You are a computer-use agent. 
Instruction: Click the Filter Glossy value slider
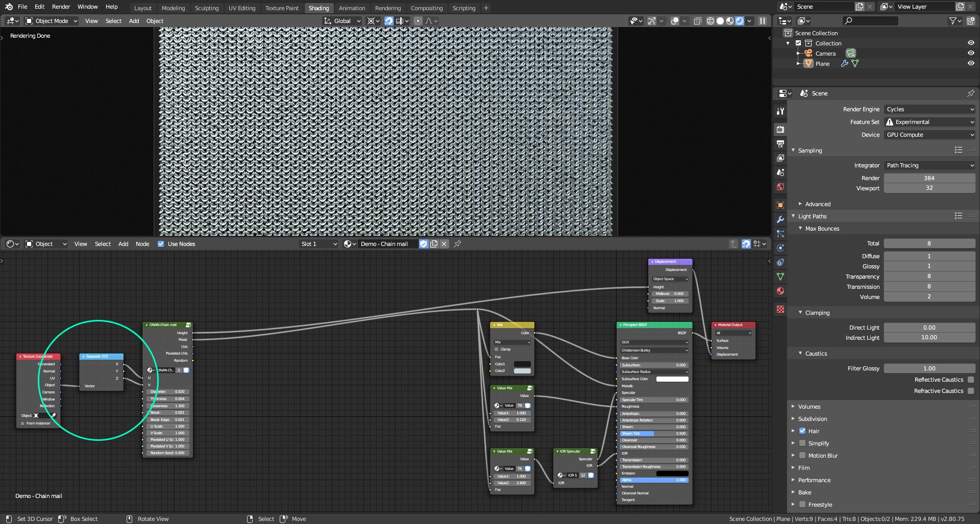pyautogui.click(x=929, y=368)
